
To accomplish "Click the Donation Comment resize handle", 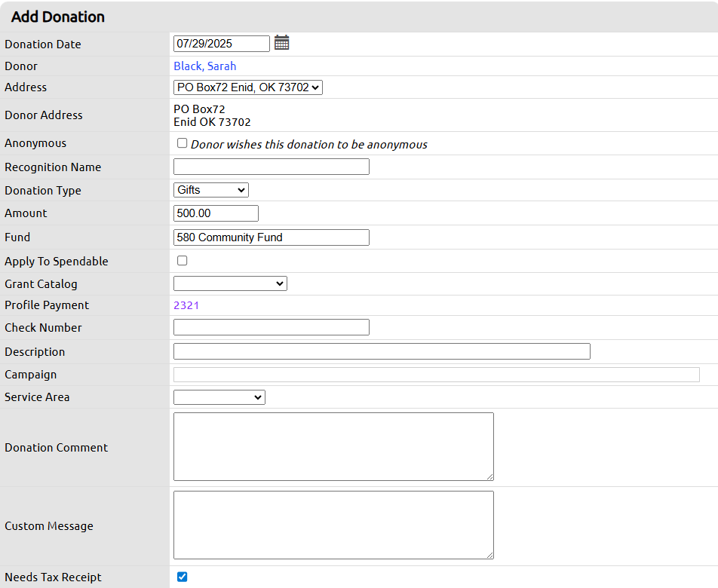I will (x=490, y=476).
